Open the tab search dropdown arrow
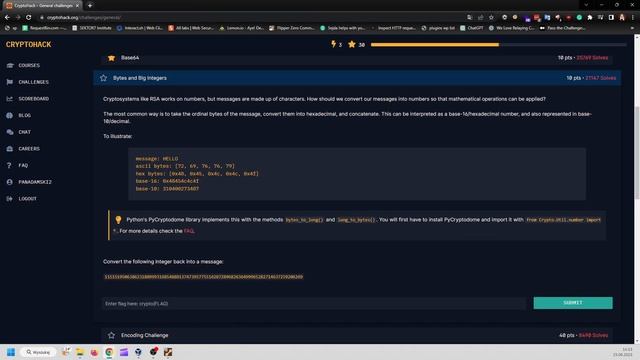The height and width of the screenshot is (360, 640). tap(586, 5)
